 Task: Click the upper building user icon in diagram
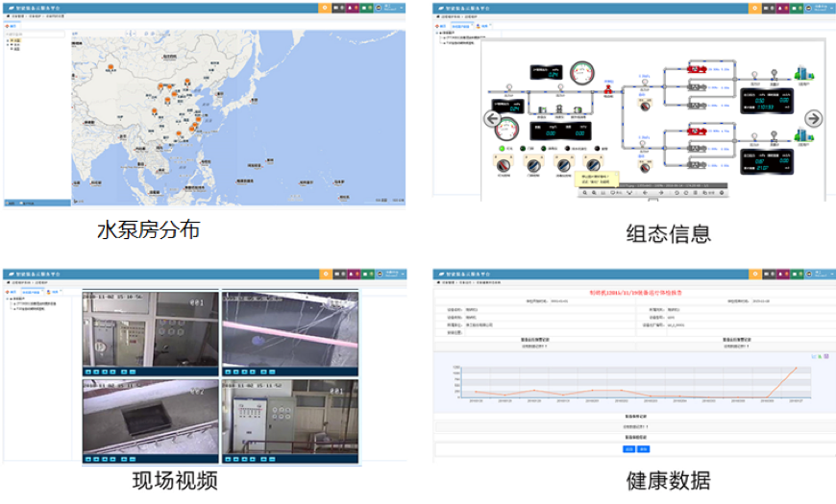(x=803, y=74)
